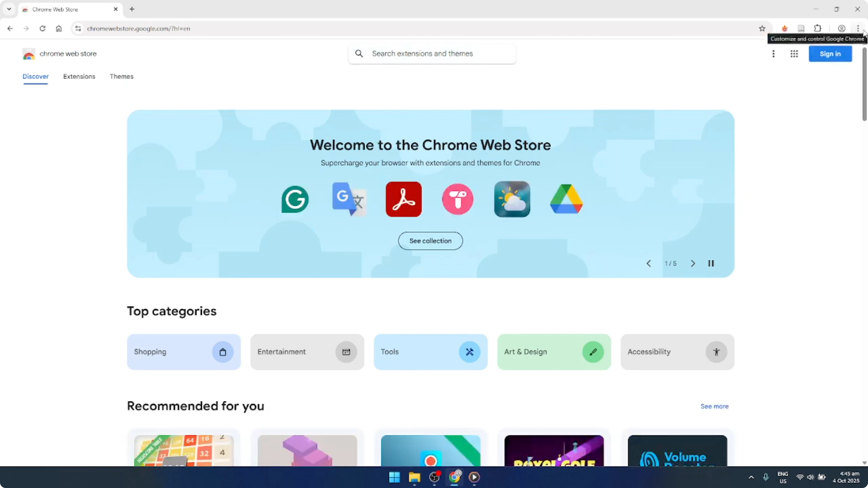Image resolution: width=868 pixels, height=488 pixels.
Task: Open the 2048 game recommended thumbnail
Action: tap(184, 451)
